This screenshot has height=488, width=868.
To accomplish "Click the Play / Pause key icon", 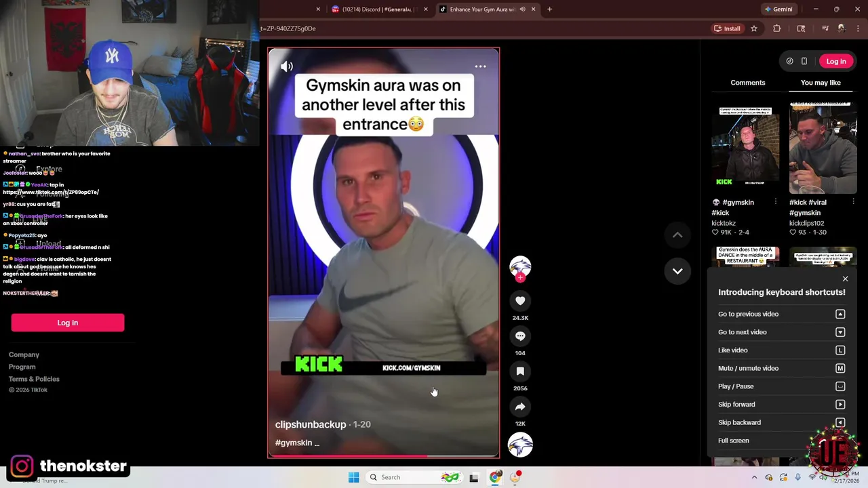I will pyautogui.click(x=840, y=386).
